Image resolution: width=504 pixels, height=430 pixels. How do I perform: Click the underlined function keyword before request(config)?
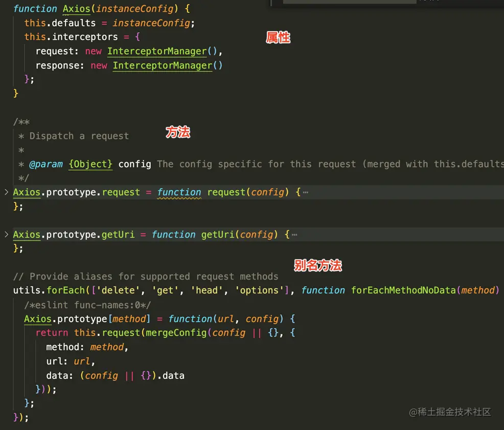coord(179,192)
